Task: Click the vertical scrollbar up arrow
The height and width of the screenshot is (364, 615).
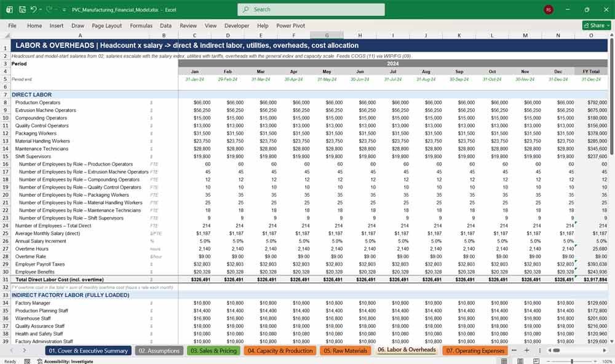Action: pos(611,35)
